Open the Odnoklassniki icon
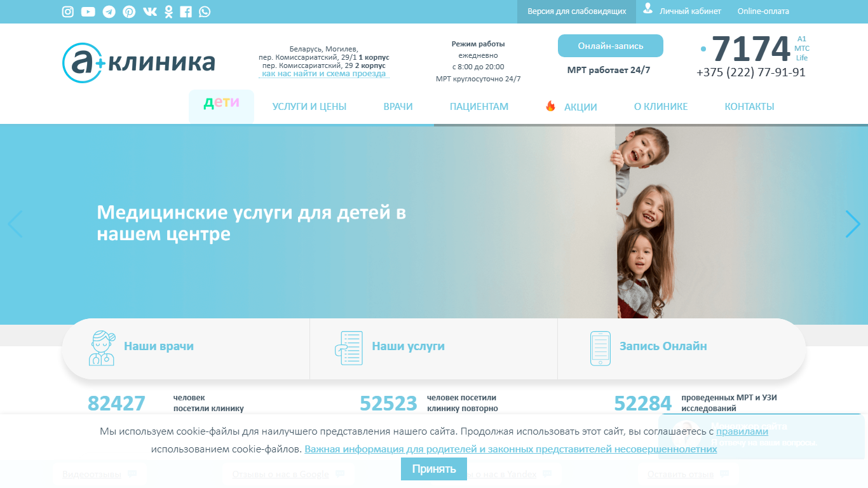Screen dimensions: 868x488 click(168, 11)
